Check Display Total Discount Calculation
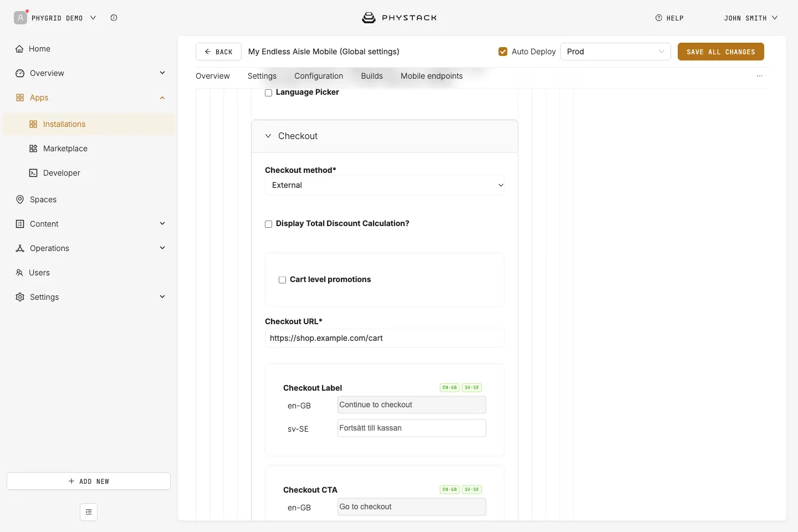This screenshot has height=532, width=798. (268, 224)
